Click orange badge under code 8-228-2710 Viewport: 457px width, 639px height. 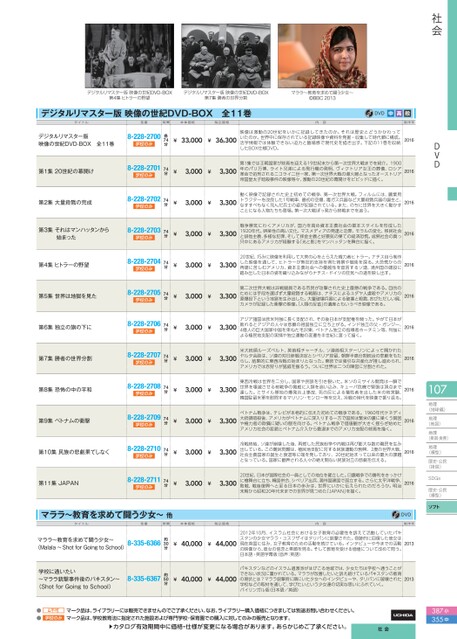[x=144, y=456]
